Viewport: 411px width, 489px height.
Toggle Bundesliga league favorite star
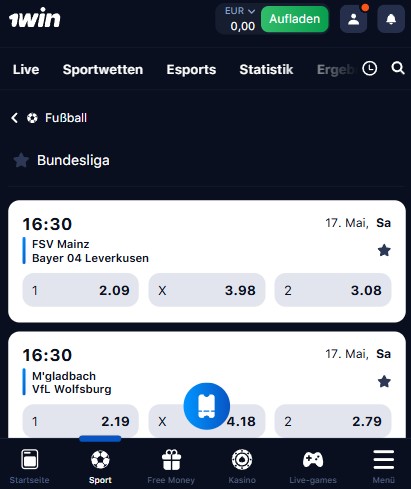click(x=21, y=160)
